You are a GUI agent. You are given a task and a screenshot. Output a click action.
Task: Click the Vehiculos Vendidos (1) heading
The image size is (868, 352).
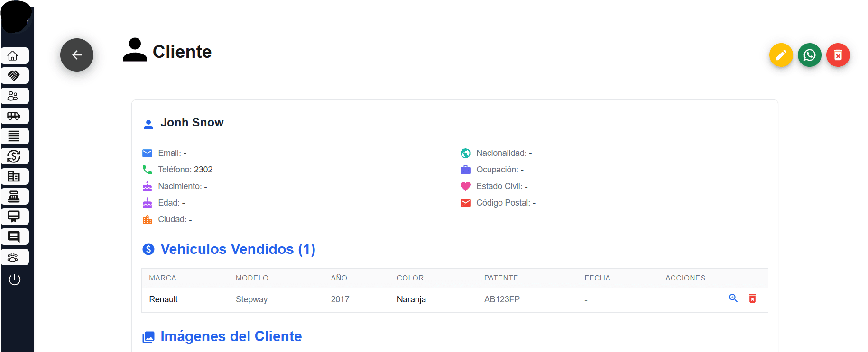point(238,249)
